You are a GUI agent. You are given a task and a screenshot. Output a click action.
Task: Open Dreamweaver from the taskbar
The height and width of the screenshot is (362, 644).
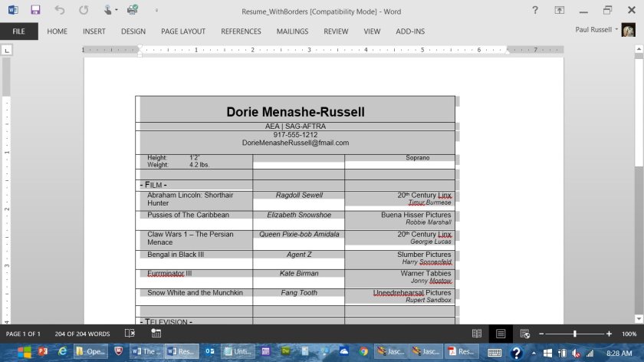285,351
